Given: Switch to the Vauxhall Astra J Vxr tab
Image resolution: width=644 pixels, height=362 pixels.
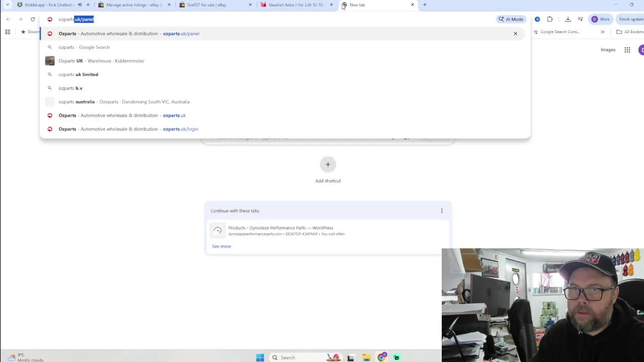Looking at the screenshot, I should 296,5.
